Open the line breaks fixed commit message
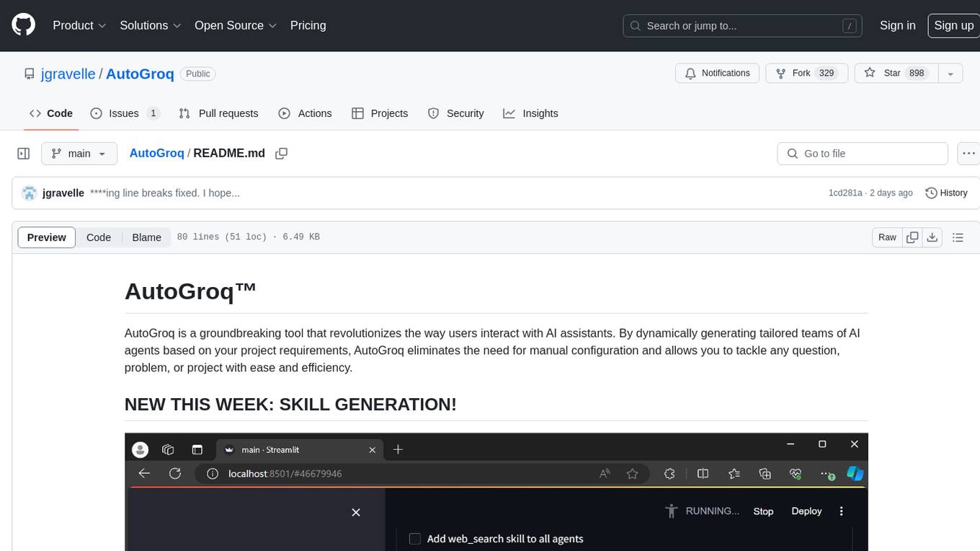The height and width of the screenshot is (551, 980). (165, 193)
